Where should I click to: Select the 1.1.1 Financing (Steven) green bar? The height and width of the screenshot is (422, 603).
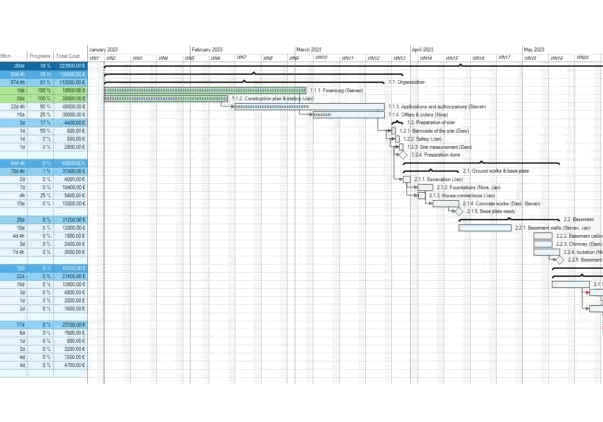point(205,90)
